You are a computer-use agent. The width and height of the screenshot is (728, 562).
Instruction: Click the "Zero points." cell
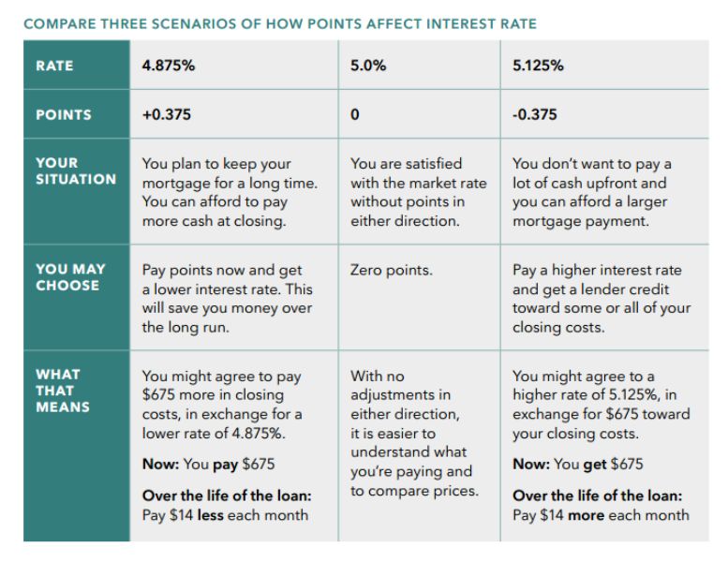(x=391, y=271)
